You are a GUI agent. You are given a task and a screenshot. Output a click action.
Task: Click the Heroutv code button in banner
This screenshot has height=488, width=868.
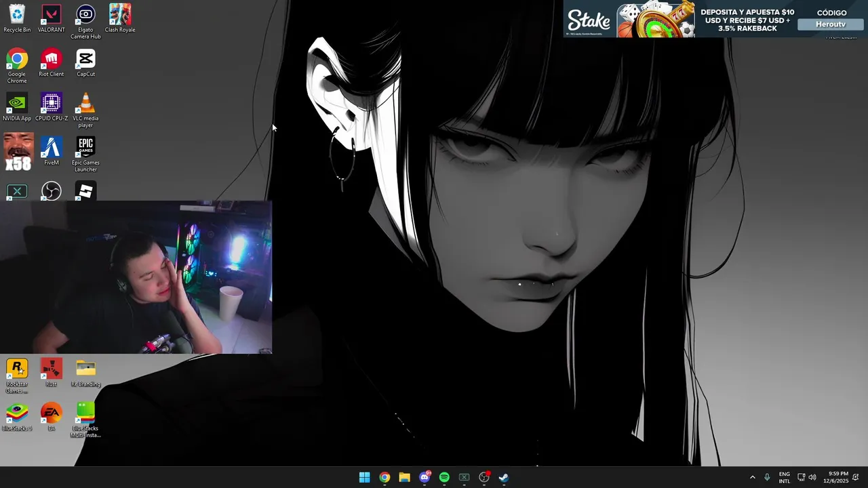click(831, 24)
